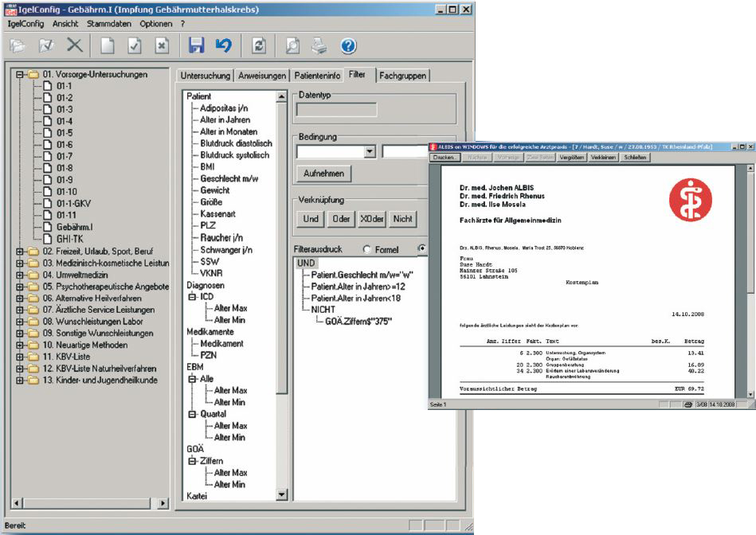Click the Aufnehmen button
756x535 pixels.
point(323,174)
